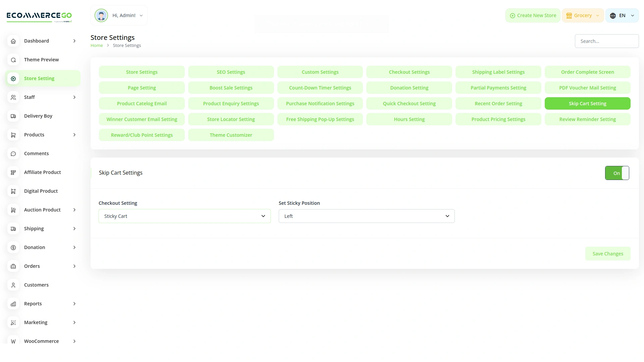
Task: Click the Dashboard home icon in sidebar
Action: 13,41
